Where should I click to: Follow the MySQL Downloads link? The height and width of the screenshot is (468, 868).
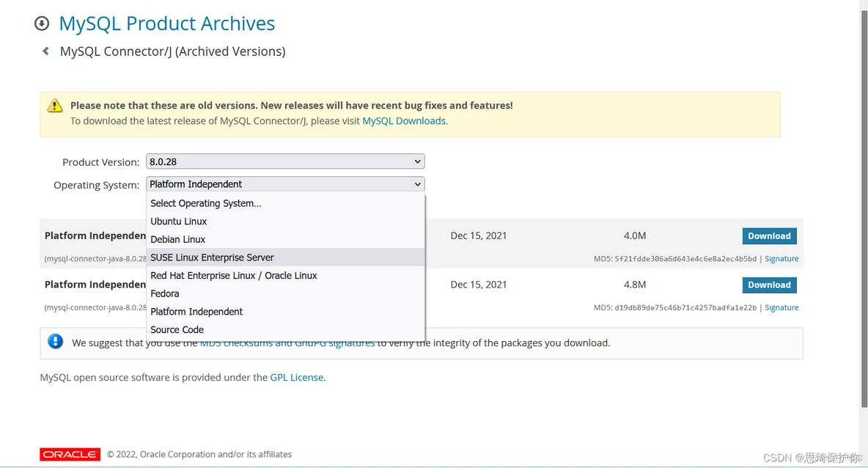click(404, 121)
